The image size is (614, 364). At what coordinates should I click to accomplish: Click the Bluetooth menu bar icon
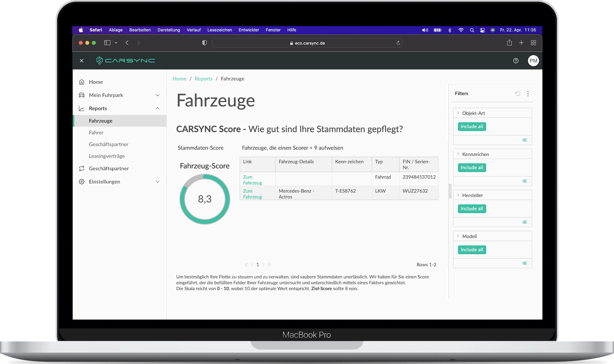450,30
